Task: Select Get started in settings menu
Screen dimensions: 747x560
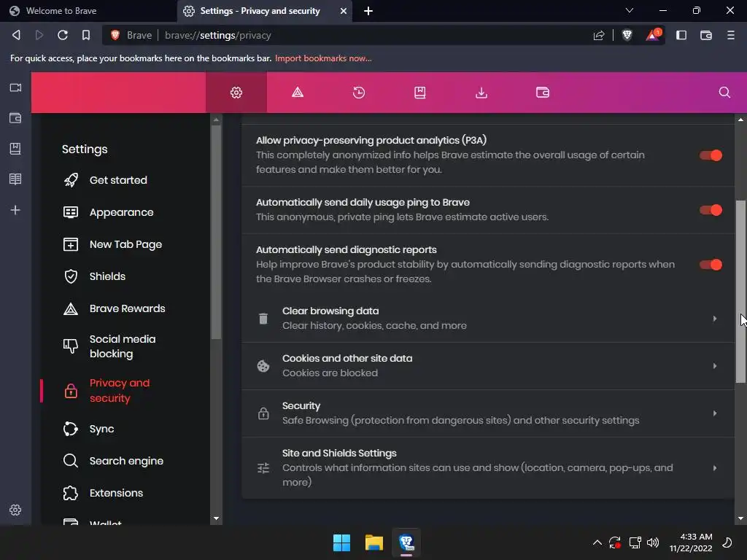Action: (118, 180)
